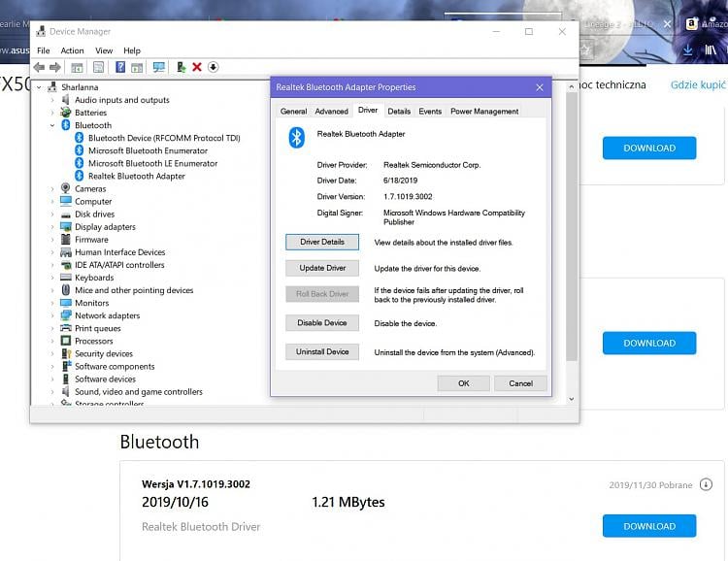Switch to the Power Management tab
Viewport: 728px width, 561px height.
(x=484, y=112)
